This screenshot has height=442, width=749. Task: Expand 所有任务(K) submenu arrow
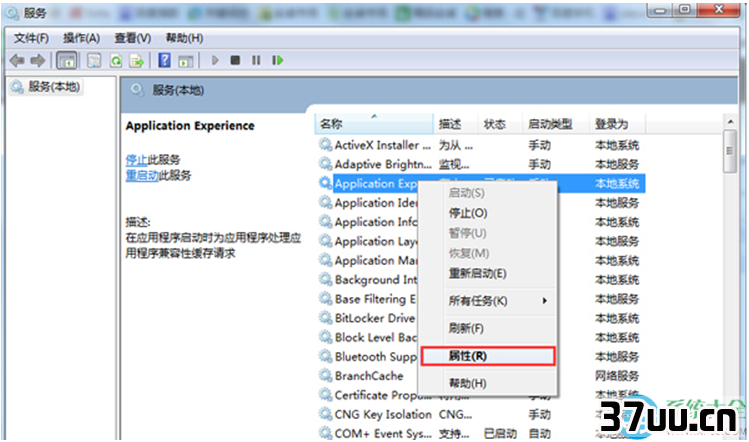point(544,301)
